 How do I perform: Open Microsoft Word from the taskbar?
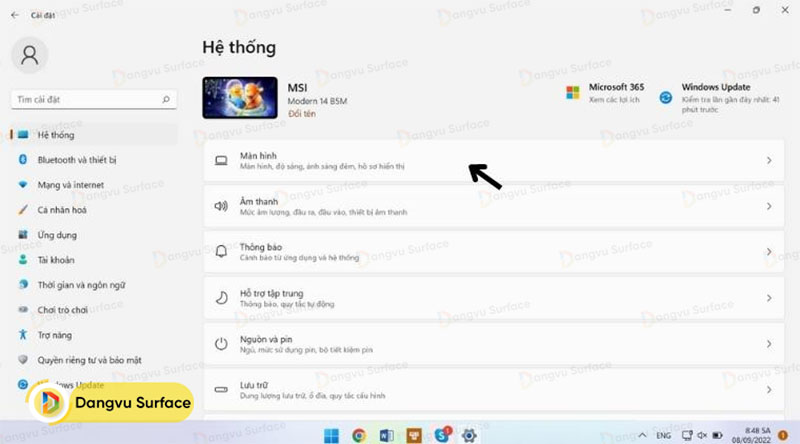pos(386,435)
